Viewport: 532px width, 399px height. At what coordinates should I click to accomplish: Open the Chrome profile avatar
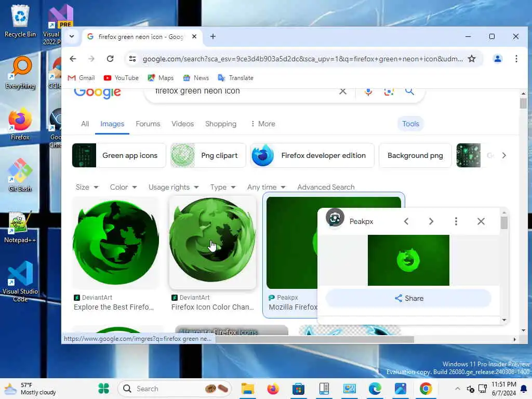click(497, 59)
